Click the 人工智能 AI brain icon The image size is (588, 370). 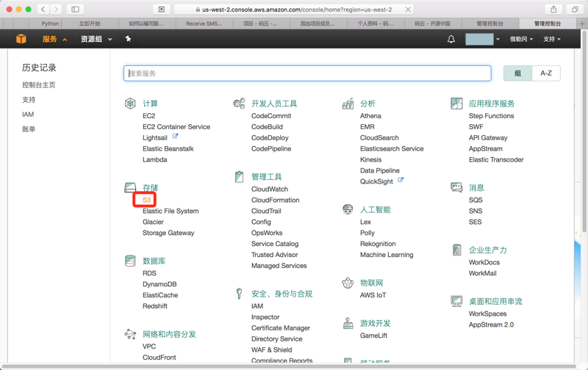(x=348, y=209)
